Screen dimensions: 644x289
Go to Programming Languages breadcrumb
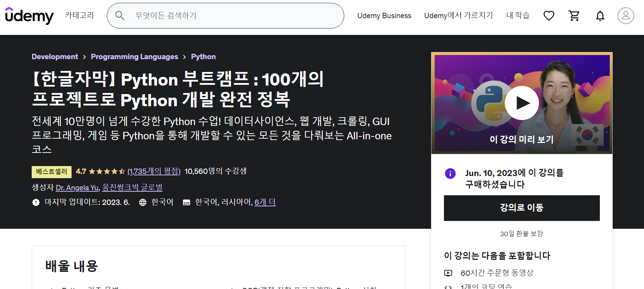pos(135,57)
